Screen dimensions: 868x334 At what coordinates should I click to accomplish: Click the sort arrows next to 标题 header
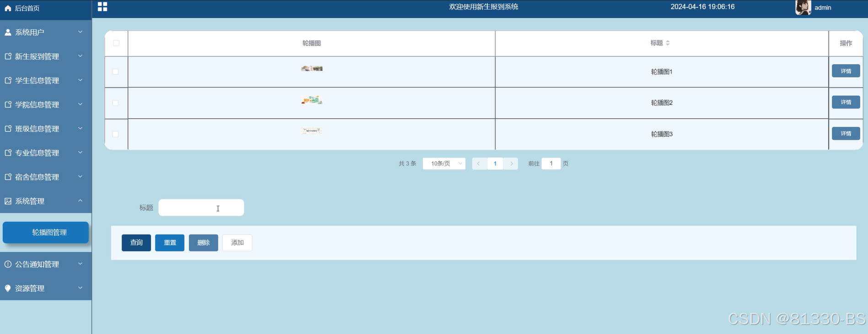click(x=668, y=43)
